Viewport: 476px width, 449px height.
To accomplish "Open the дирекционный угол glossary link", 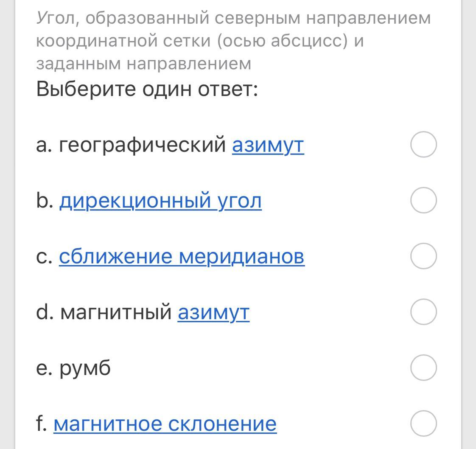I will tap(160, 201).
